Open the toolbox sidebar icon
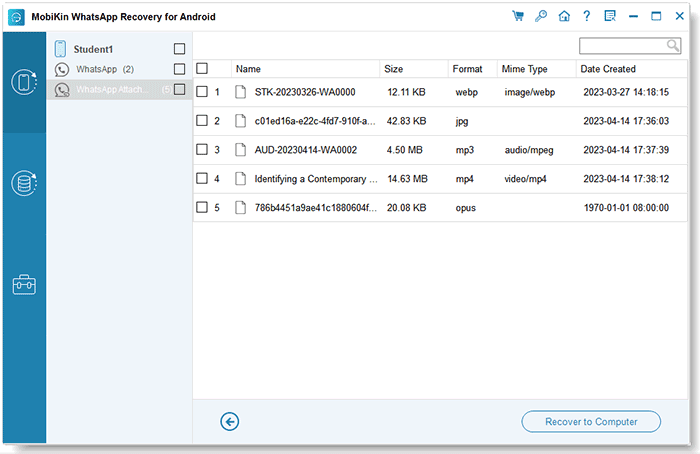Image resolution: width=700 pixels, height=454 pixels. [x=24, y=285]
